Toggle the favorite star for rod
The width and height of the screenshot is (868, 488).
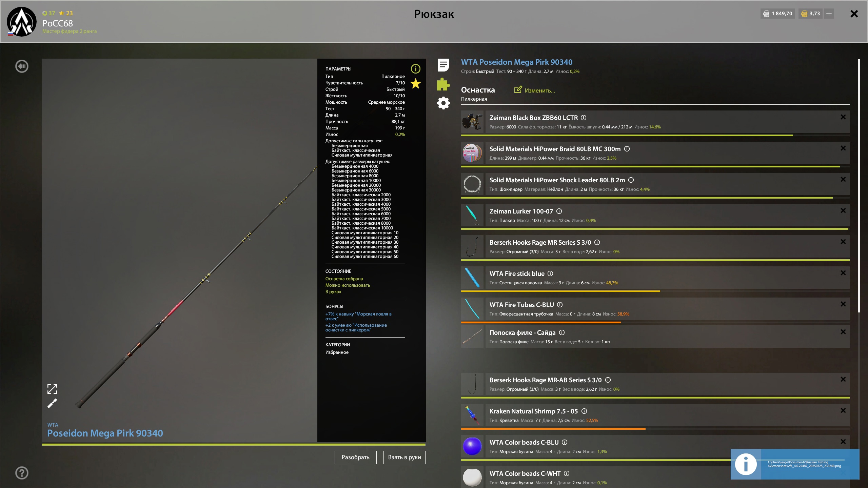coord(416,83)
